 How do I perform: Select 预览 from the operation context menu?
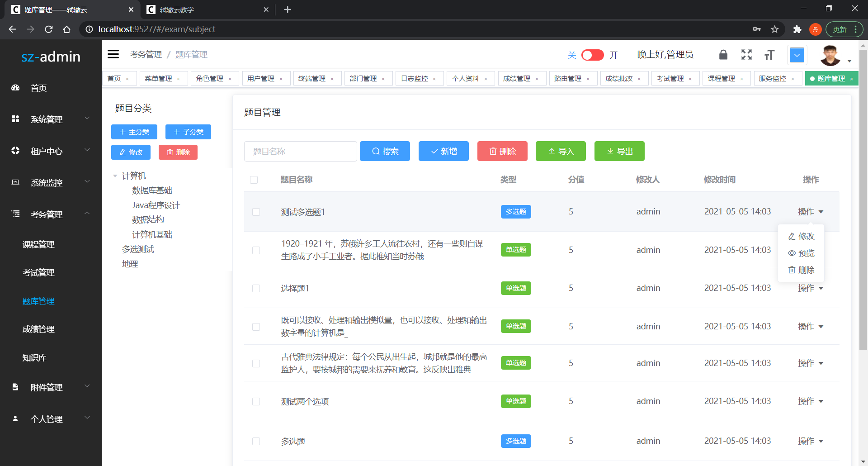click(802, 253)
